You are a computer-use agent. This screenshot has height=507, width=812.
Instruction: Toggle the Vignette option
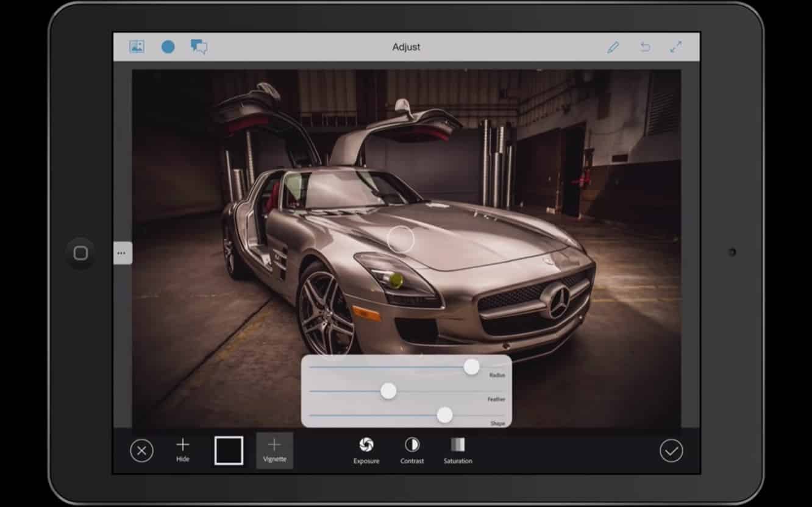[274, 450]
